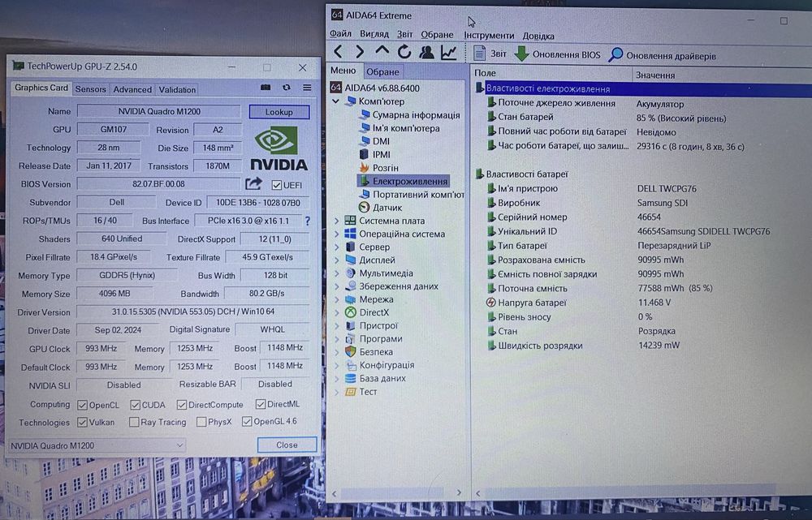Toggle the Vulkan checkbox

pos(82,422)
